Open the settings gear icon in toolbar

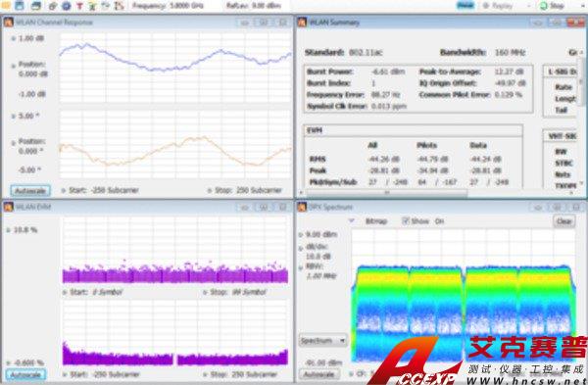point(53,6)
